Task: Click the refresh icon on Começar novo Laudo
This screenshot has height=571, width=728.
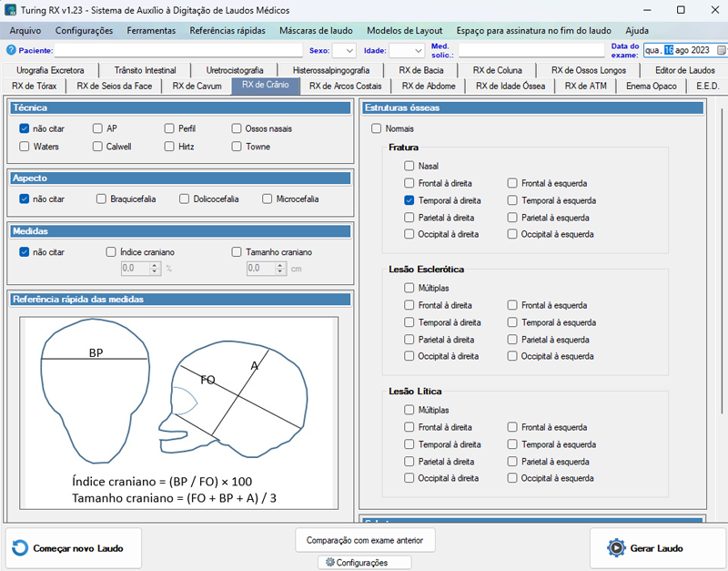Action: [21, 548]
